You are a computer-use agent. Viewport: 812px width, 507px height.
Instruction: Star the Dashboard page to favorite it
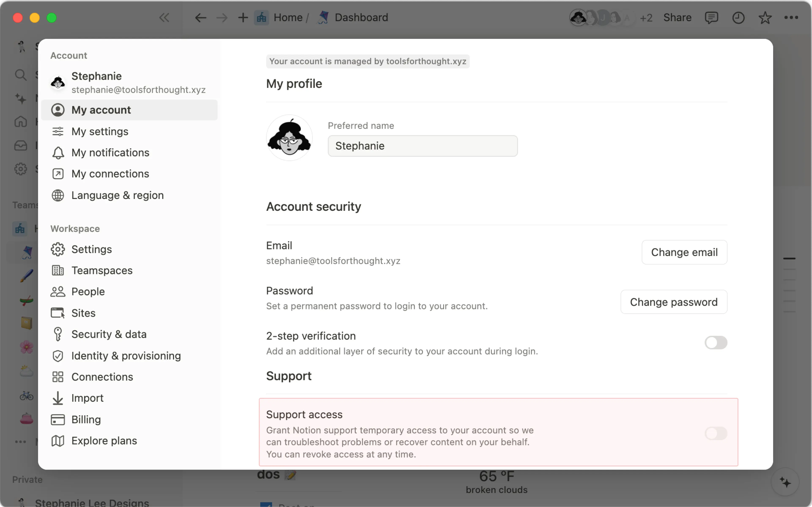pyautogui.click(x=765, y=17)
